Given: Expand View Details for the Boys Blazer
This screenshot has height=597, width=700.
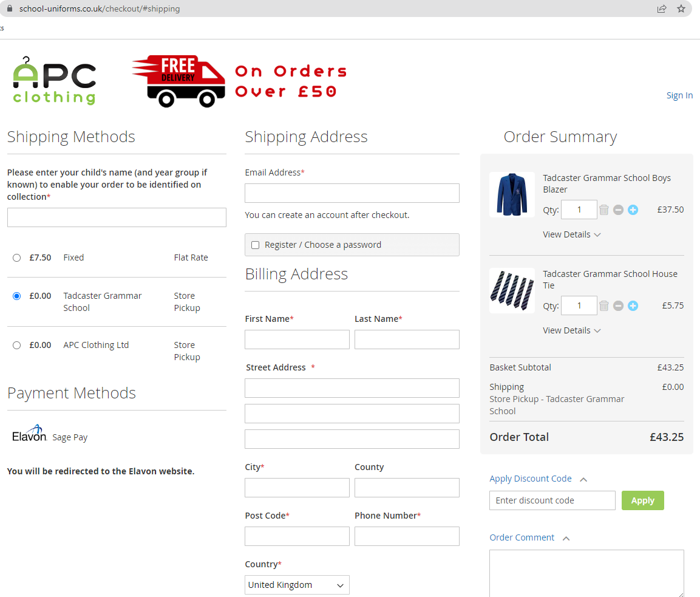Looking at the screenshot, I should [572, 234].
